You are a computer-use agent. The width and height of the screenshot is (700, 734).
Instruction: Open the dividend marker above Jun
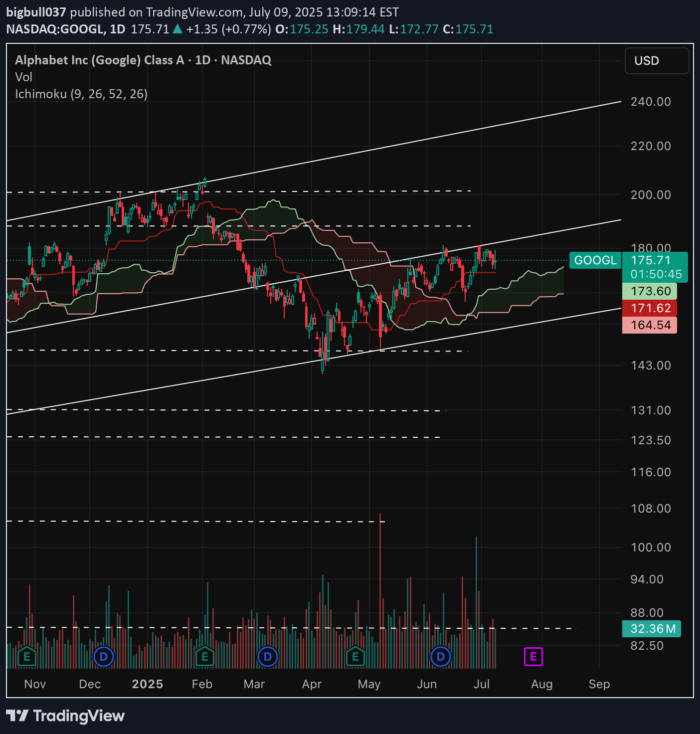(441, 657)
